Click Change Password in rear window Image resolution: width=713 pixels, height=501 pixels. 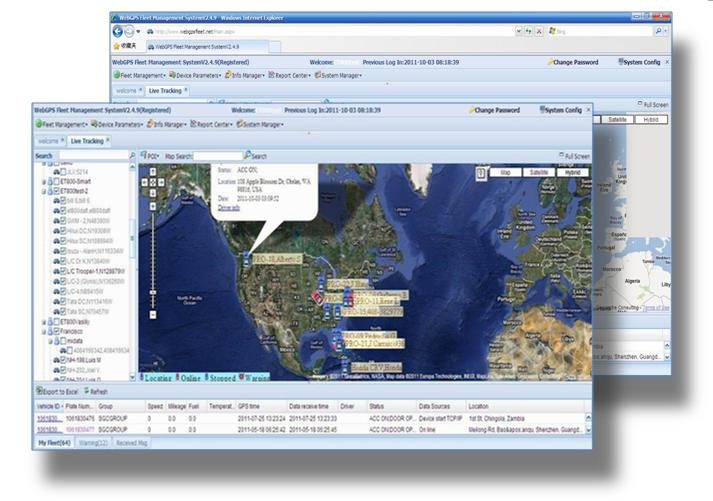[573, 62]
